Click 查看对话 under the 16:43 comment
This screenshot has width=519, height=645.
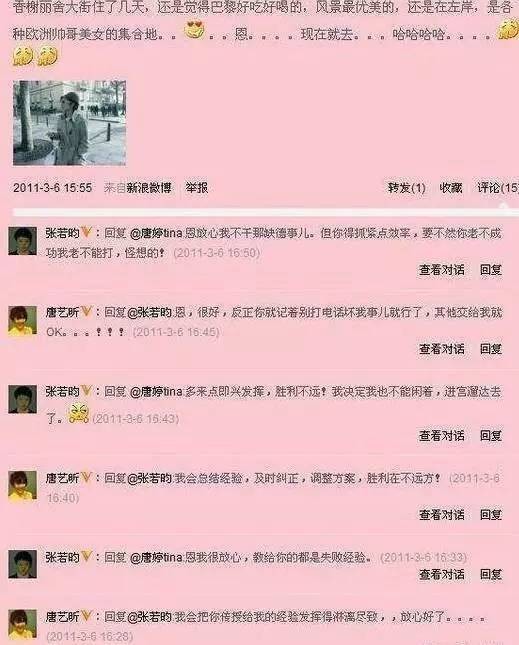(442, 435)
